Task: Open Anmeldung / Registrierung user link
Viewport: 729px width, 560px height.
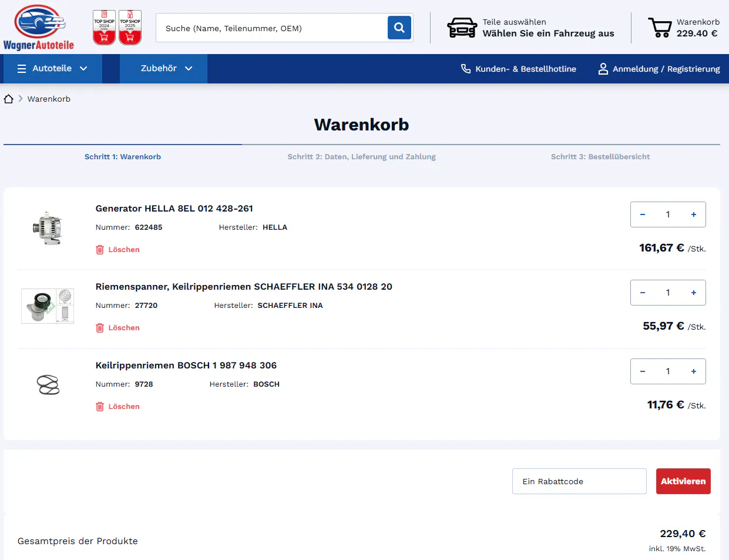Action: 659,69
